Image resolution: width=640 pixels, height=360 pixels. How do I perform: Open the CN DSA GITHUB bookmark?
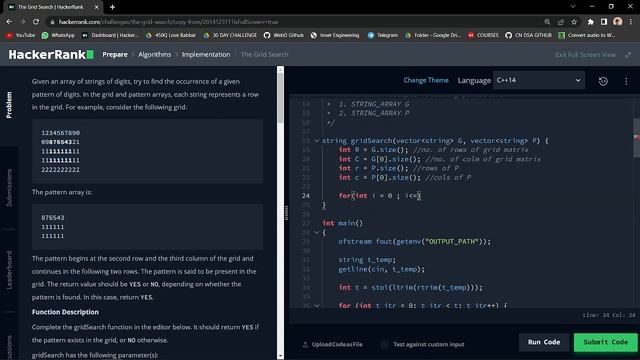529,35
